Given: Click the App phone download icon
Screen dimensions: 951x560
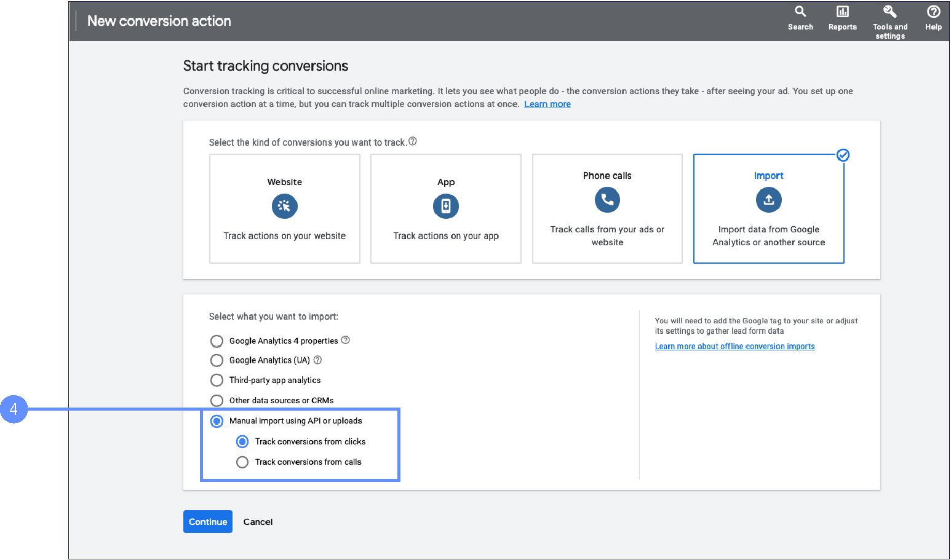Looking at the screenshot, I should point(446,206).
